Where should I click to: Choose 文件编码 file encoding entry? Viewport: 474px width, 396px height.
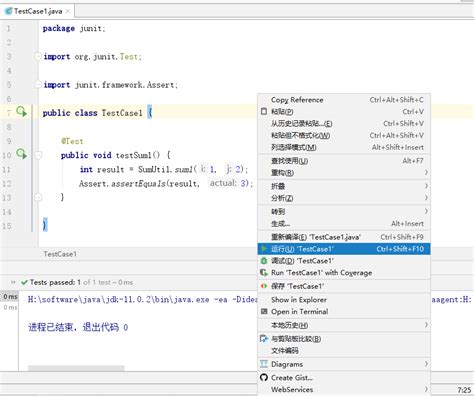click(x=344, y=351)
